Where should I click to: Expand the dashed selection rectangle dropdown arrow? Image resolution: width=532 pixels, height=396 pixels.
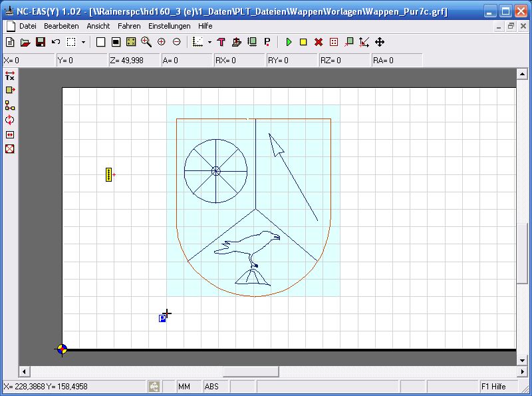[x=83, y=42]
